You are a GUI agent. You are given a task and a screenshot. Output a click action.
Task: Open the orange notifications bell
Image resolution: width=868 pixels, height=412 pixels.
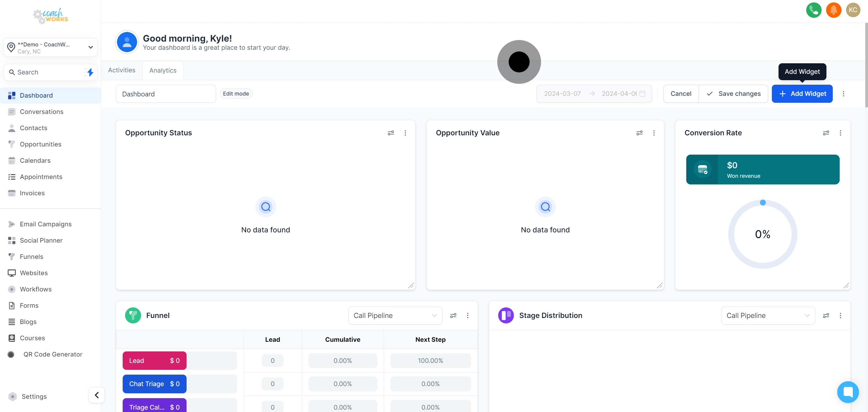tap(833, 10)
